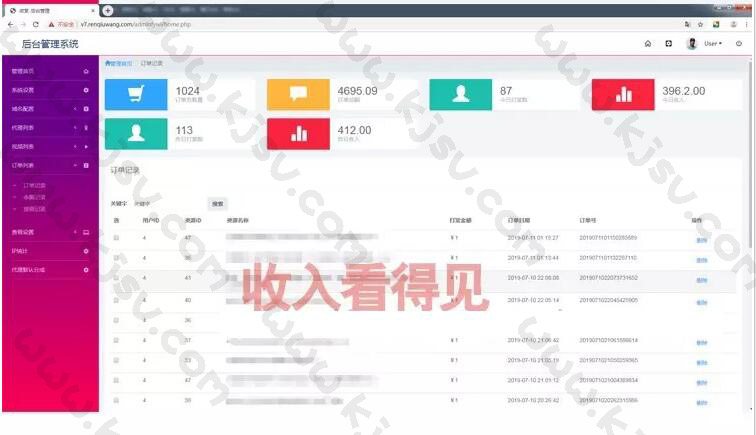
Task: Click the browser back arrow
Action: tap(11, 24)
